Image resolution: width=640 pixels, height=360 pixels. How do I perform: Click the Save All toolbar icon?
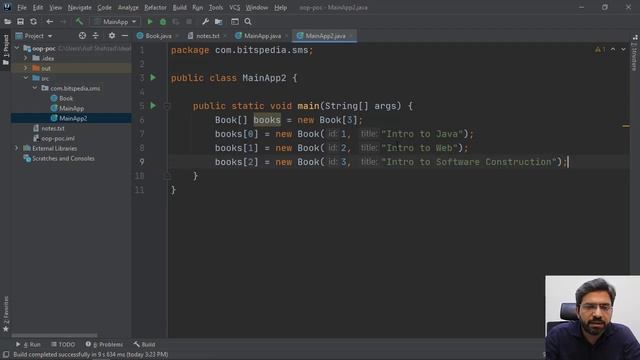click(x=20, y=22)
